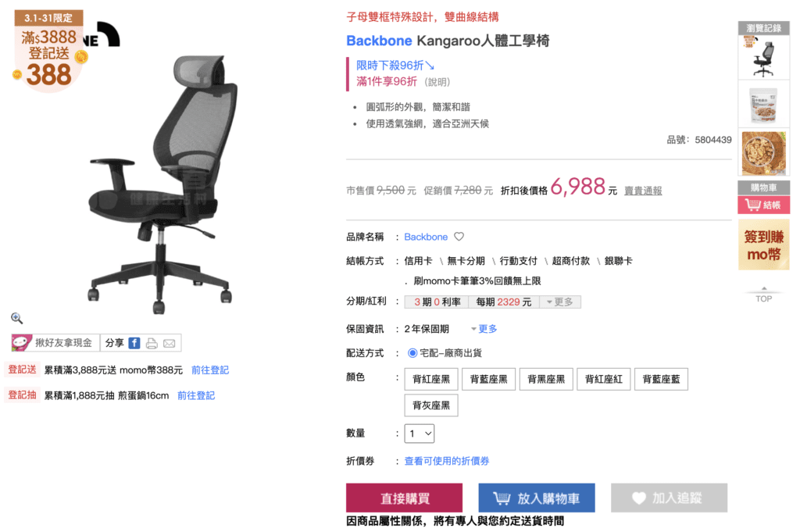Click the printer icon to print the page
Viewport: 800px width, 532px height.
tap(152, 343)
